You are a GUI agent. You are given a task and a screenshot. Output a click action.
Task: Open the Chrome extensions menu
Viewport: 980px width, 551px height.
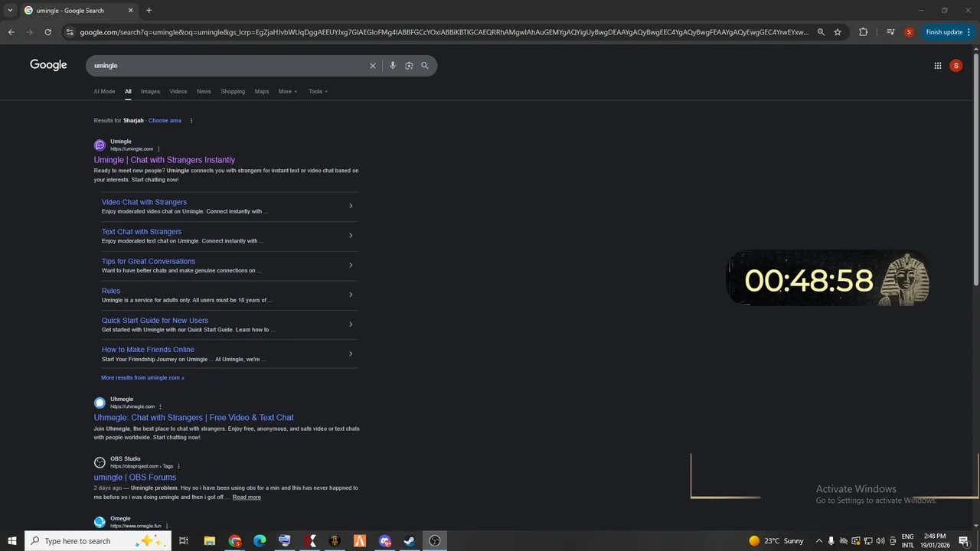click(x=864, y=32)
